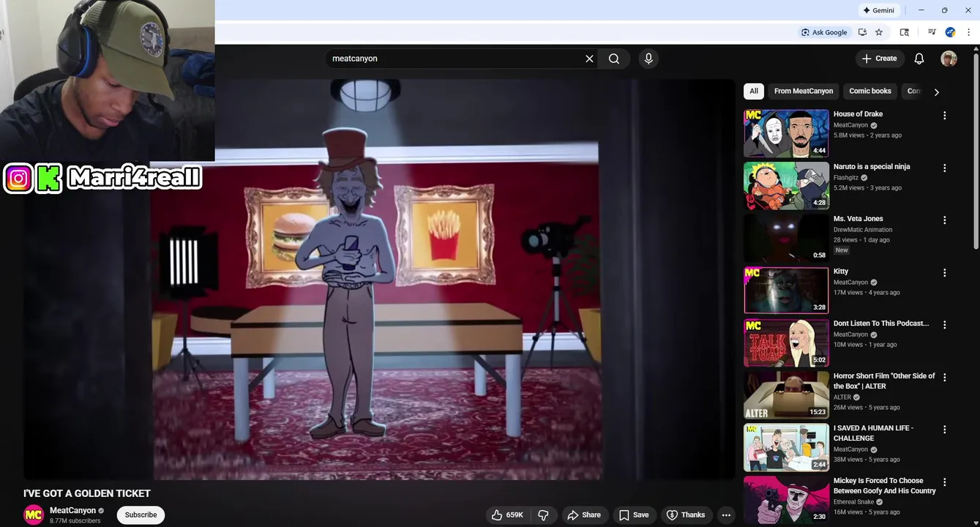Open the Flashgitz channel name
The width and height of the screenshot is (980, 527).
pyautogui.click(x=846, y=178)
